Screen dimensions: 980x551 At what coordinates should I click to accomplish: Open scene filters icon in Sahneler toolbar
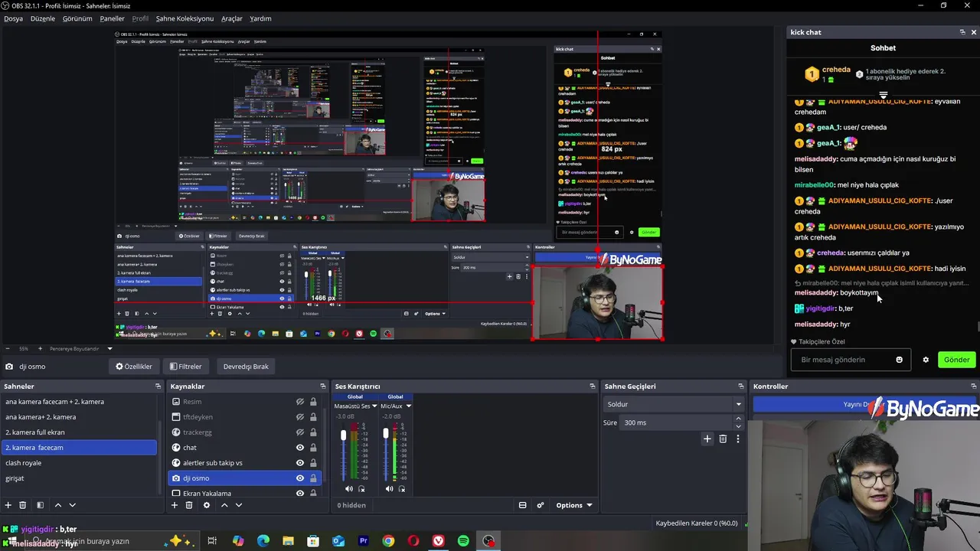(x=40, y=505)
